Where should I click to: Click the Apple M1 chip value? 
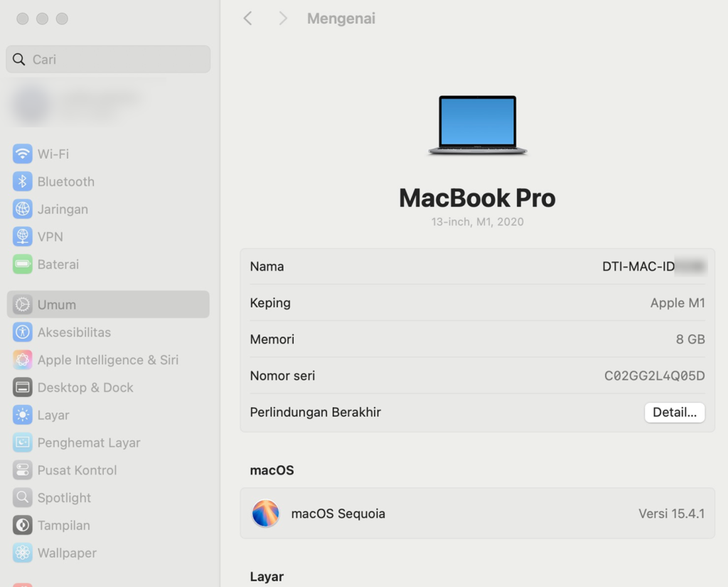[x=678, y=303]
